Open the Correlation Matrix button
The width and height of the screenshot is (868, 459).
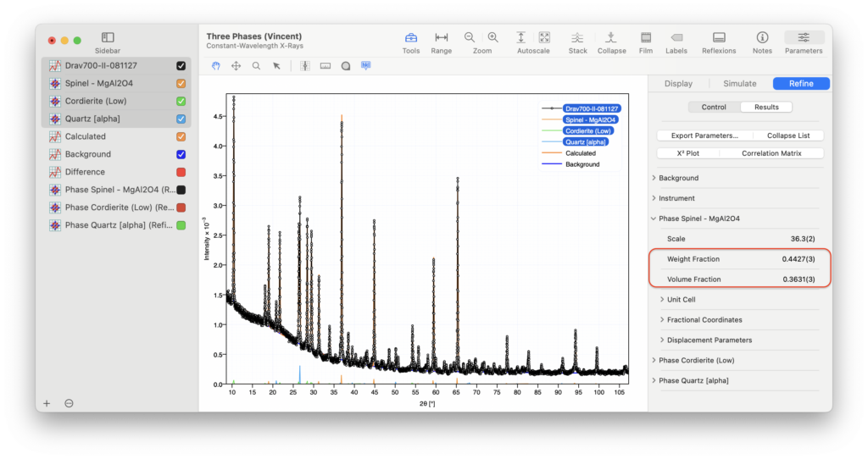point(771,153)
